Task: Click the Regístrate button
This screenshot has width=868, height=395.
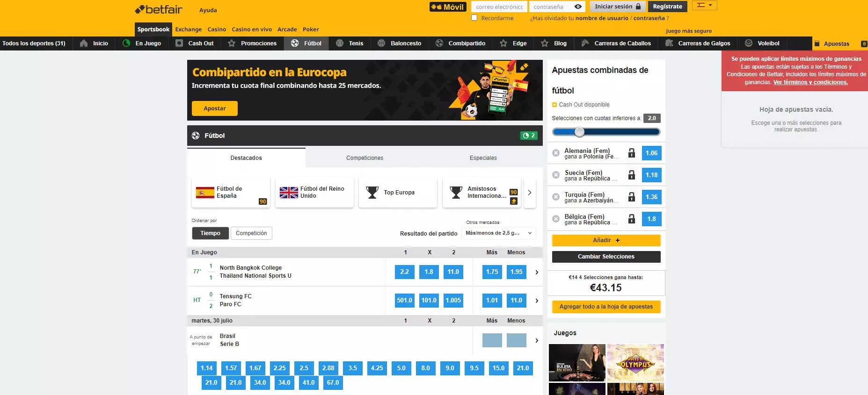Action: (668, 7)
